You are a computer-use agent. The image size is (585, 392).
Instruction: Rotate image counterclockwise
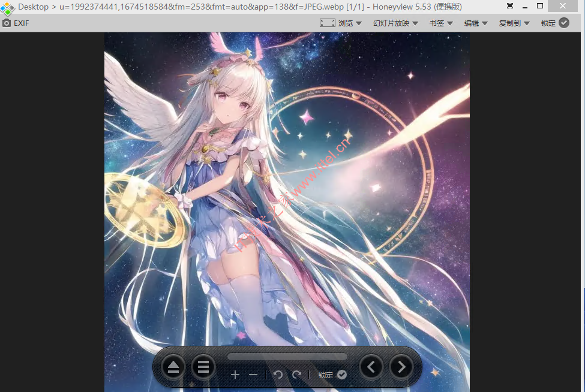tap(278, 375)
